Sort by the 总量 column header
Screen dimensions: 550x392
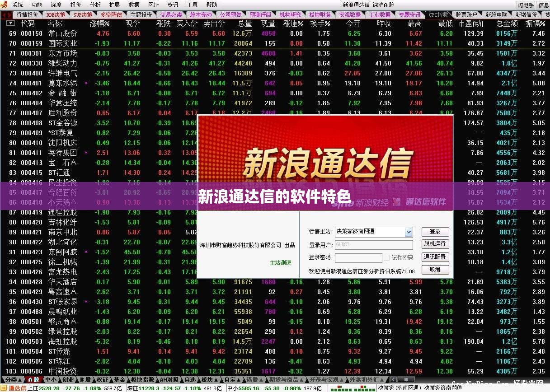244,23
